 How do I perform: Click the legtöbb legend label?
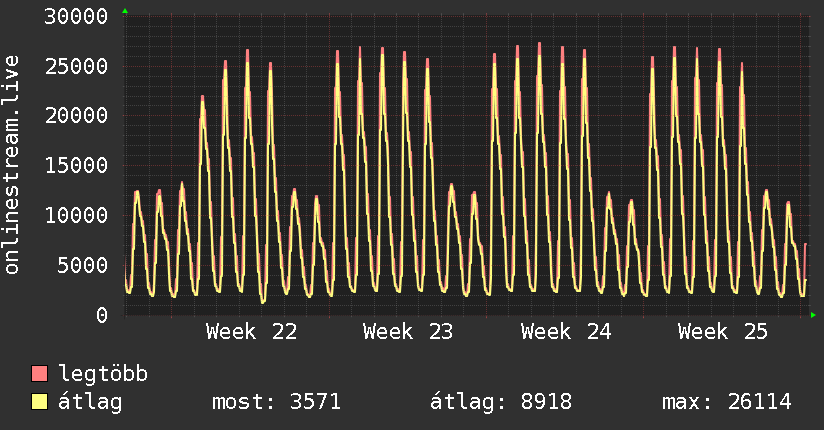click(x=103, y=374)
